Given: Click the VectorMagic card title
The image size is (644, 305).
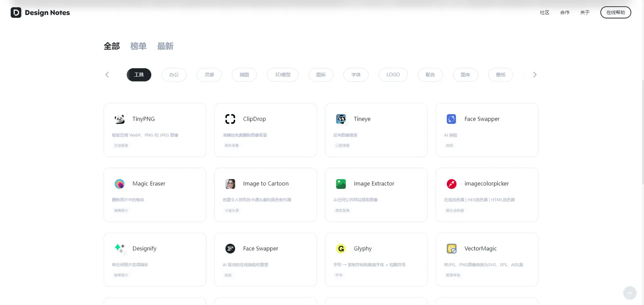Looking at the screenshot, I should pos(481,248).
